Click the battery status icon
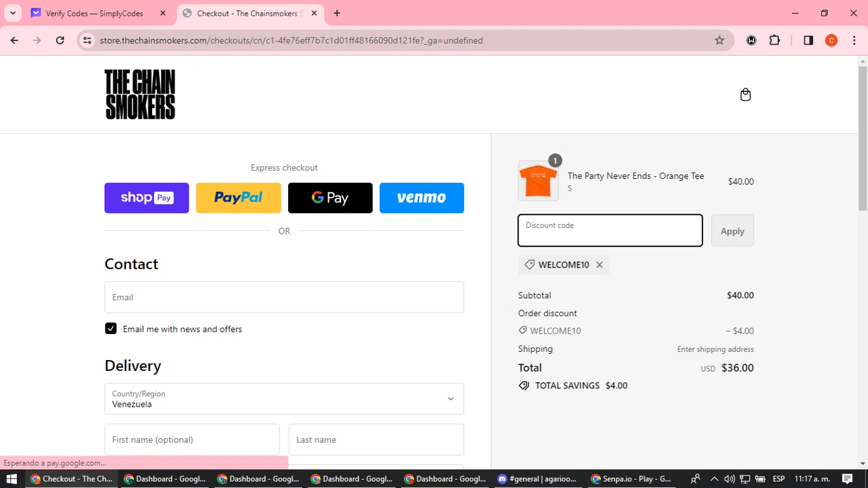Viewport: 868px width, 488px height. [760, 479]
